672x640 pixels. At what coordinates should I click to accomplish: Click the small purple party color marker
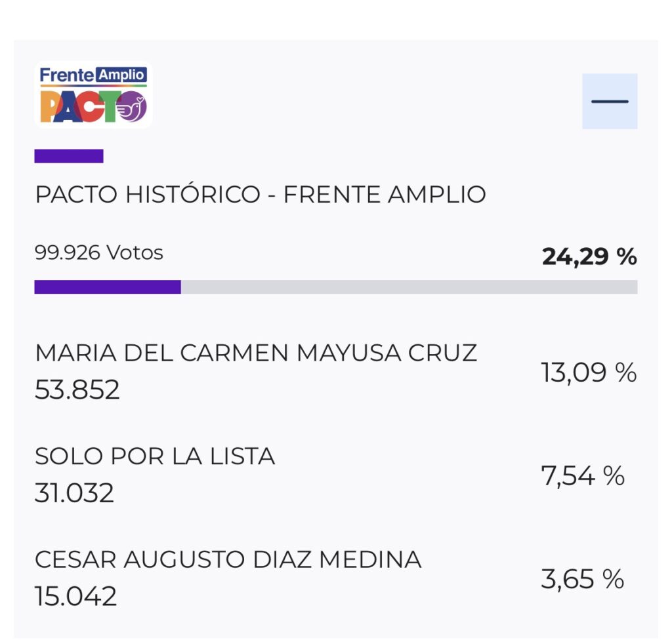(x=69, y=156)
